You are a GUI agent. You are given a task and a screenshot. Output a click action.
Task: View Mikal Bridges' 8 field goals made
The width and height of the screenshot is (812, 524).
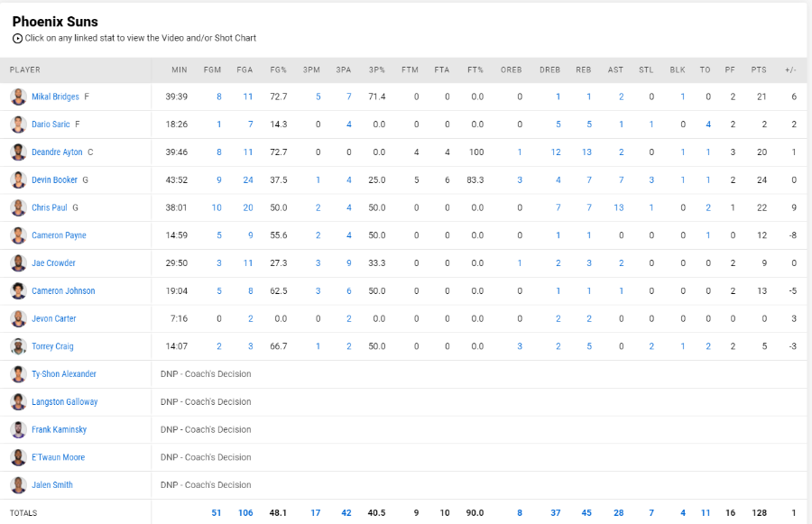[219, 97]
